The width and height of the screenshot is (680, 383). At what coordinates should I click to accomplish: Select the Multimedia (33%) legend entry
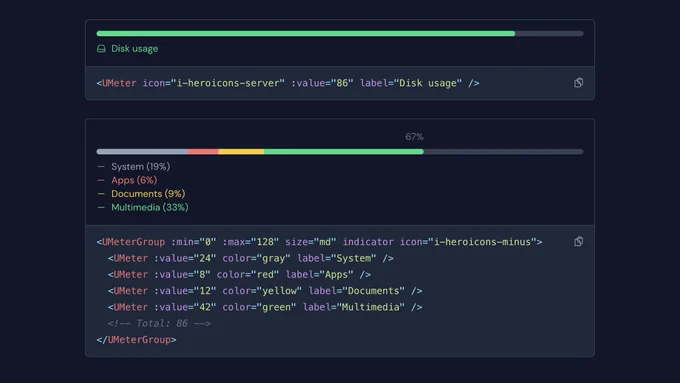pos(150,207)
